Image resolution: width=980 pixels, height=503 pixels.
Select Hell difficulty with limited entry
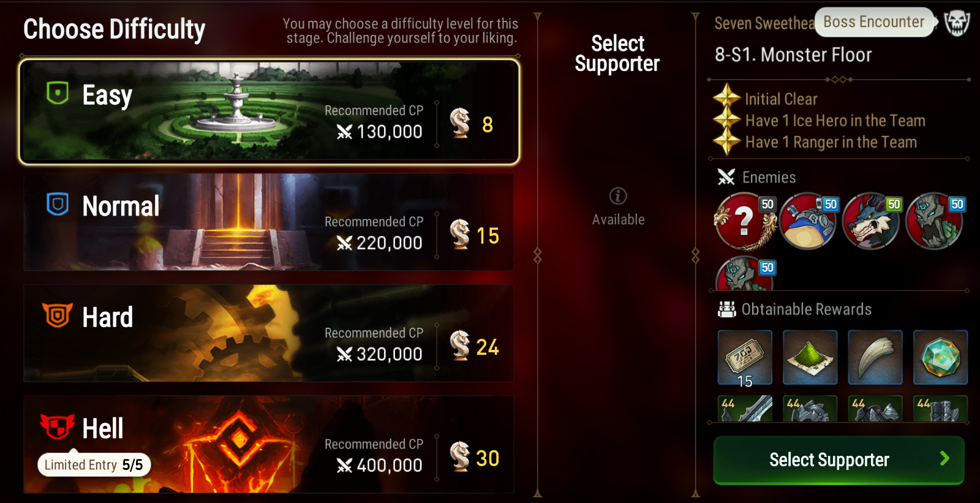pyautogui.click(x=268, y=444)
